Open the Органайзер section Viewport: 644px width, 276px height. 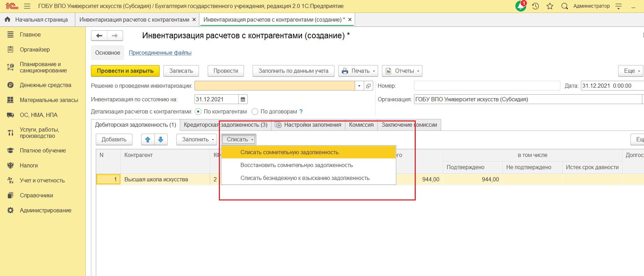[x=35, y=49]
